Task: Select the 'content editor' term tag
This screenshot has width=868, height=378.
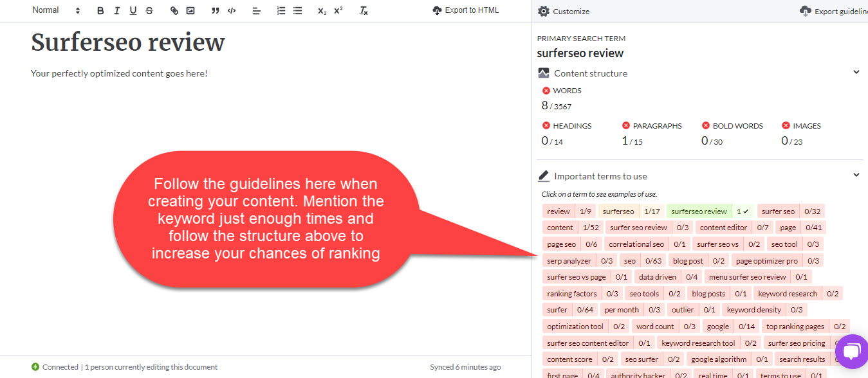Action: pyautogui.click(x=734, y=228)
